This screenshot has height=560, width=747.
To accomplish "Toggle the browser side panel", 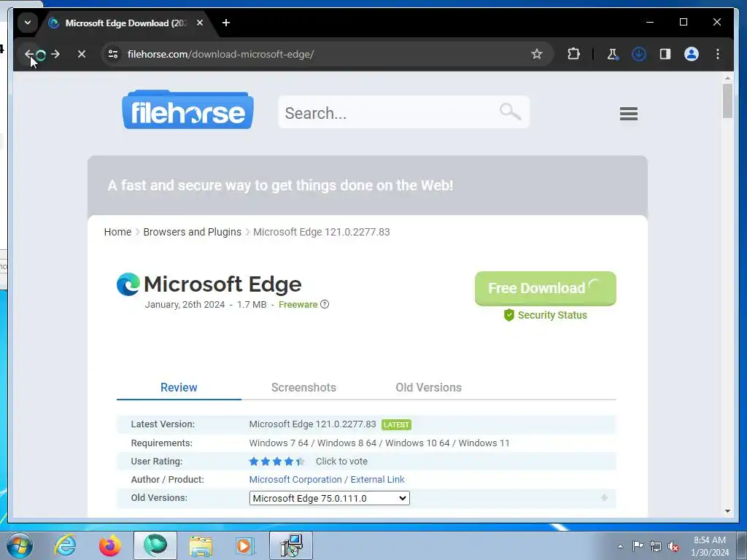I will click(x=665, y=54).
